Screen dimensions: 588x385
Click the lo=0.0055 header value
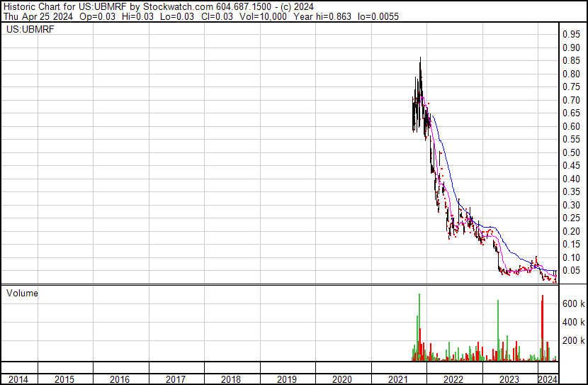pos(378,16)
